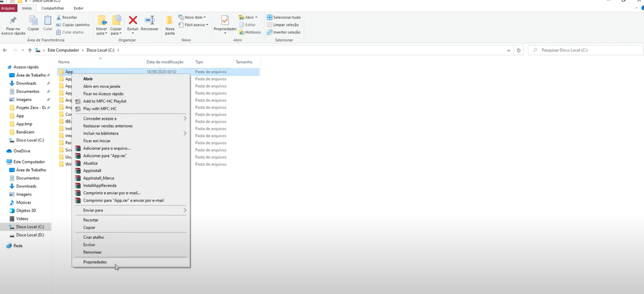Click Fixar no Acesso rápido pin icon
This screenshot has width=644, height=294.
[x=13, y=21]
